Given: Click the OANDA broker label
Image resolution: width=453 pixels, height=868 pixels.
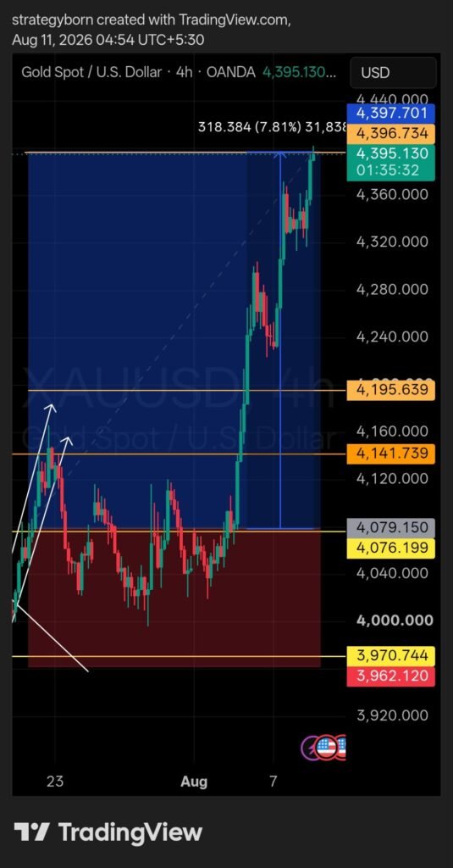Looking at the screenshot, I should click(x=230, y=73).
